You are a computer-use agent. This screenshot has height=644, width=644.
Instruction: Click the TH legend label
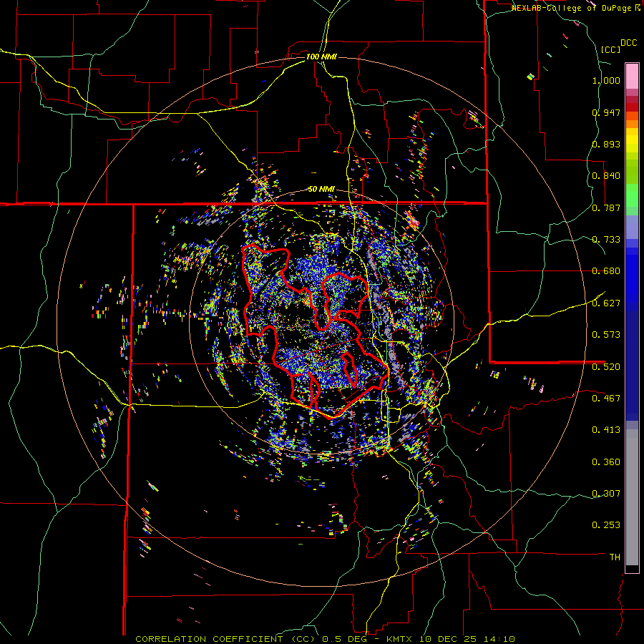615,557
